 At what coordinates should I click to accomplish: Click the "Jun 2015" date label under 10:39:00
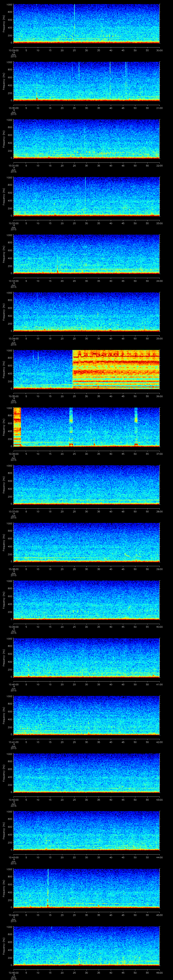pyautogui.click(x=13, y=632)
